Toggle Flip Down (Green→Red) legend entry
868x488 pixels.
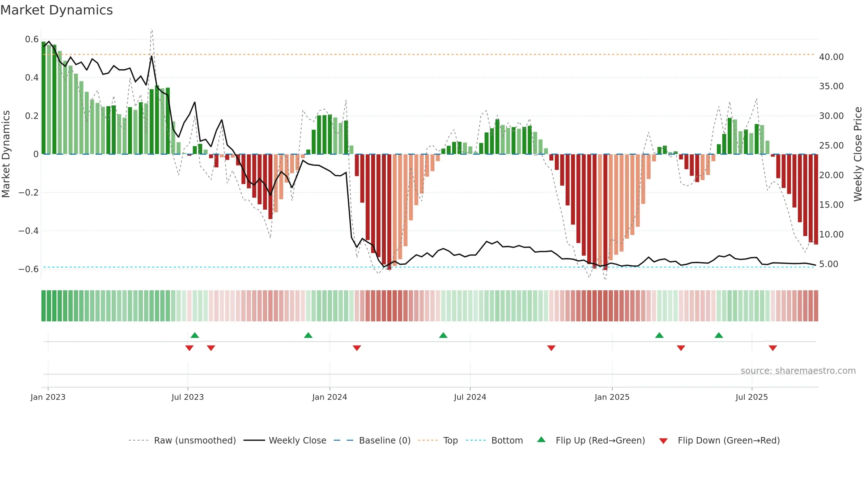[x=719, y=440]
